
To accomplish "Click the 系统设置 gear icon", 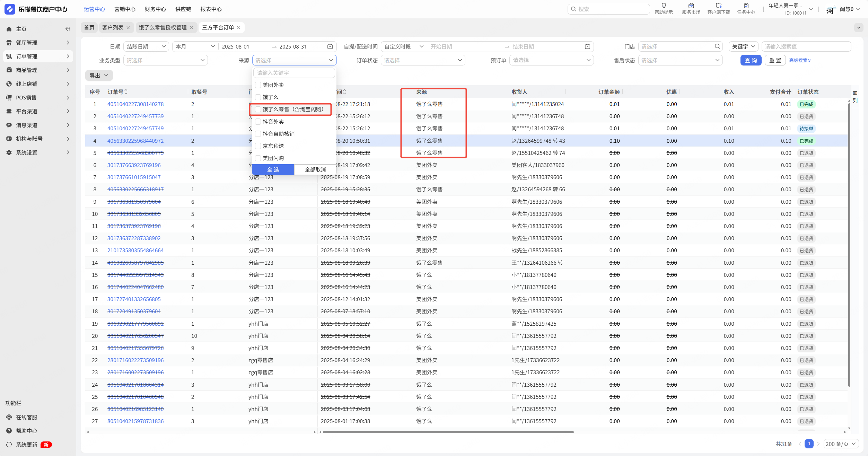I will (x=9, y=152).
